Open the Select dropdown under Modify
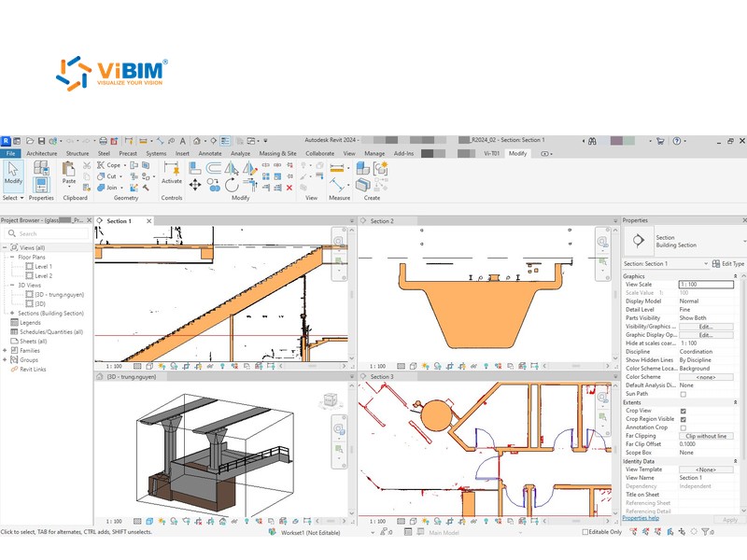Screen dimensions: 747x560 [13, 198]
